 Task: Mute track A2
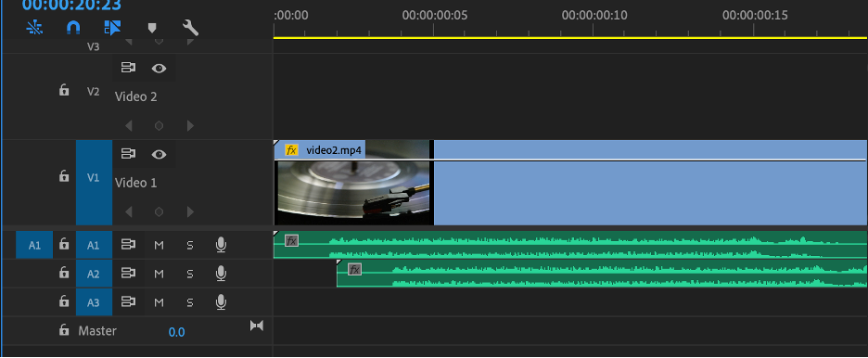[159, 274]
